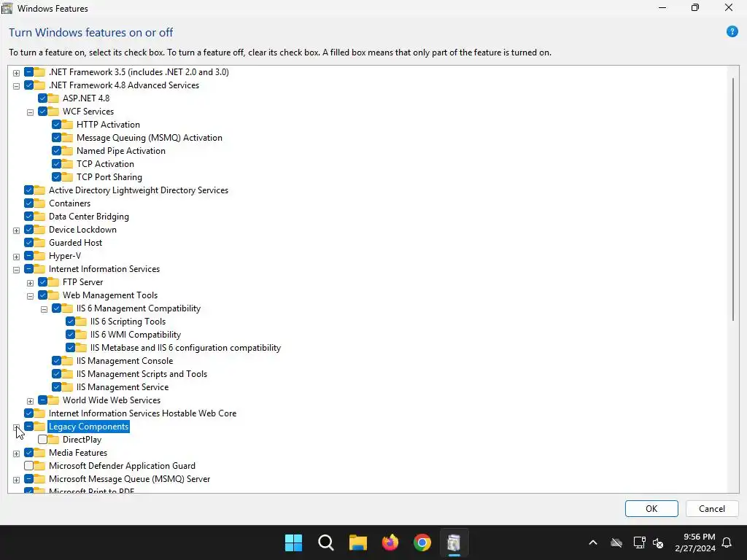Collapse Internet Information Services node

click(16, 270)
